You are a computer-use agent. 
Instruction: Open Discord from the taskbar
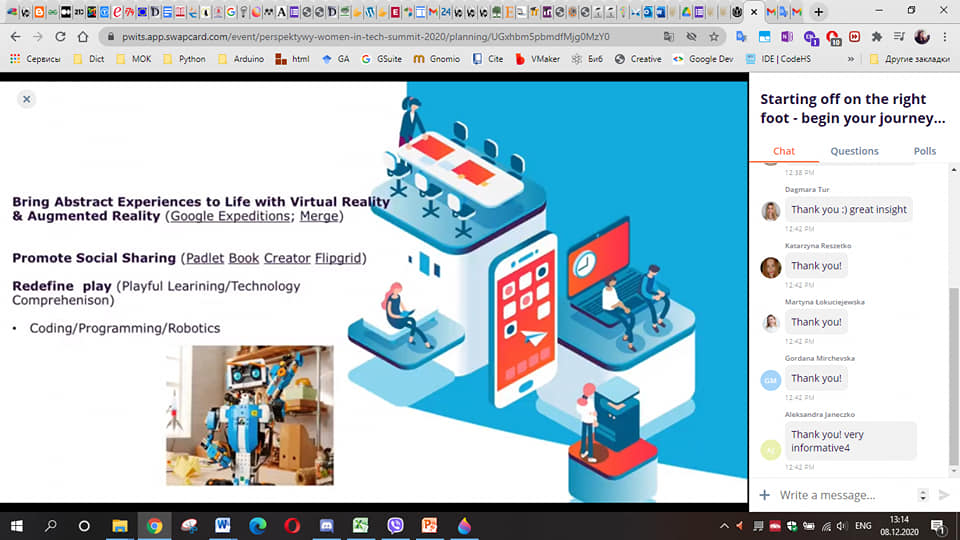click(x=326, y=525)
